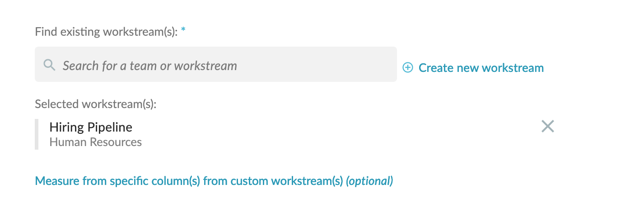Click the (optional) text in the Measure link
The height and width of the screenshot is (208, 644).
pyautogui.click(x=369, y=181)
